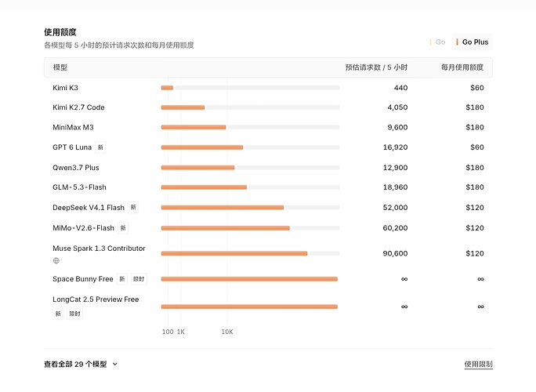
Task: Click the 52,000 request count value
Action: click(x=395, y=208)
